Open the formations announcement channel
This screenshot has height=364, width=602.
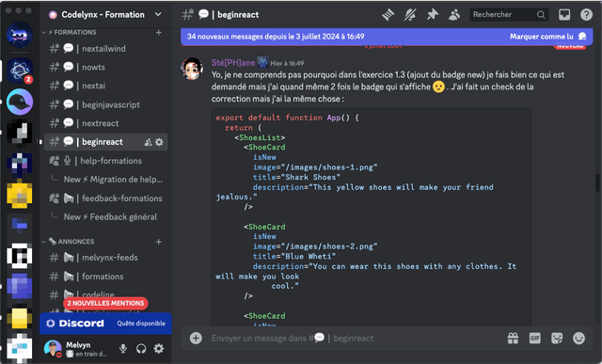pyautogui.click(x=106, y=277)
